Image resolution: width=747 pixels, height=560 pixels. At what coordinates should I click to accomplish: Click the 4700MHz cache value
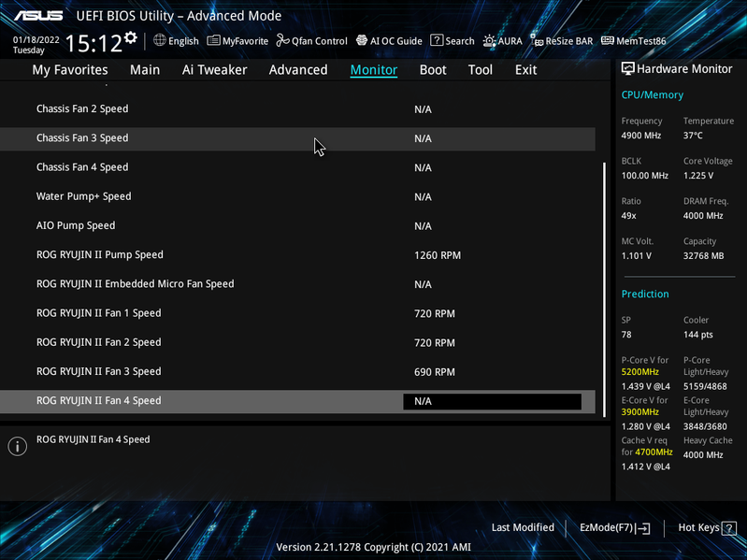click(654, 452)
